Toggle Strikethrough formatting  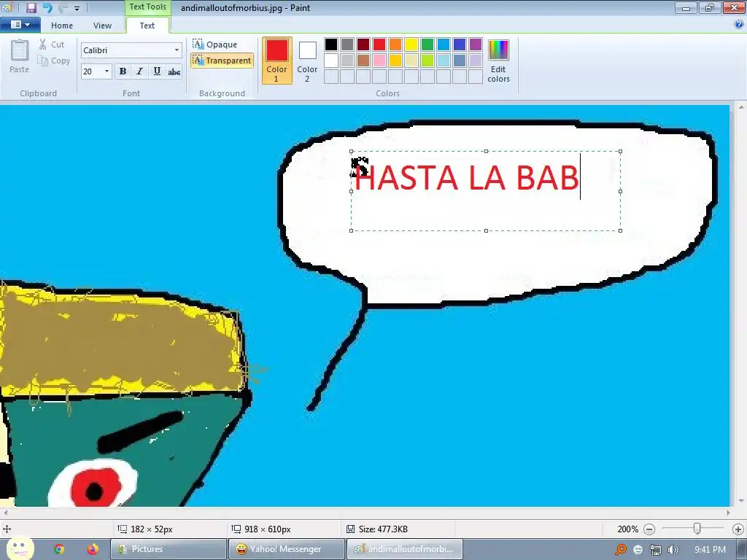[x=174, y=71]
